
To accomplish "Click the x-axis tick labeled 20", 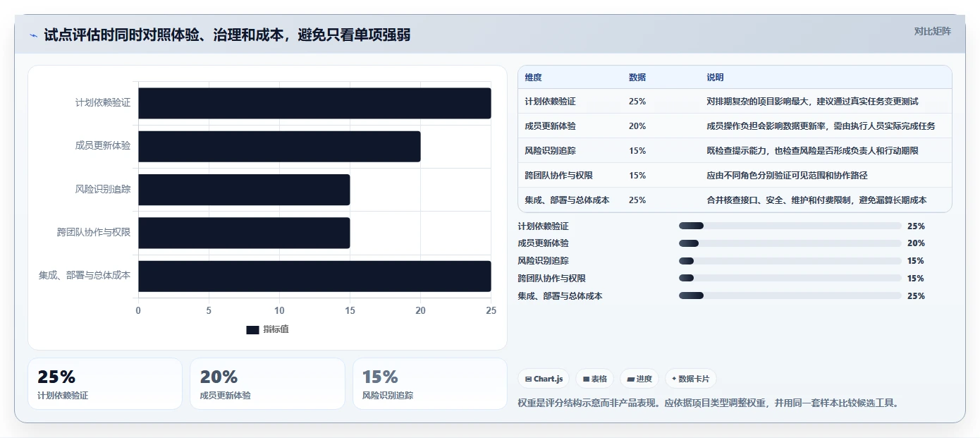I will point(420,310).
